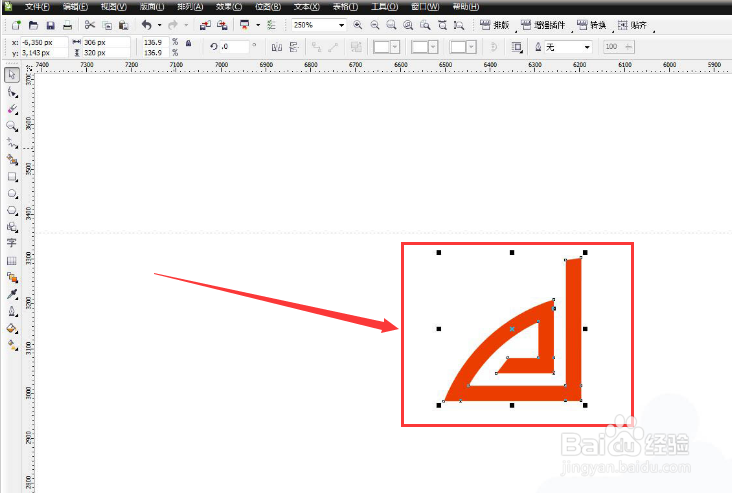Open the 工具(O) menu

pos(384,7)
